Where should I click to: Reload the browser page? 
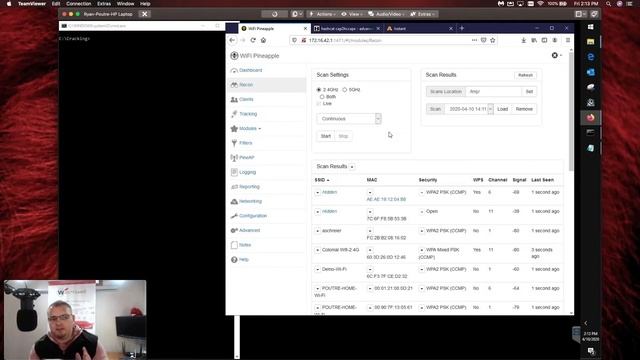tap(253, 40)
